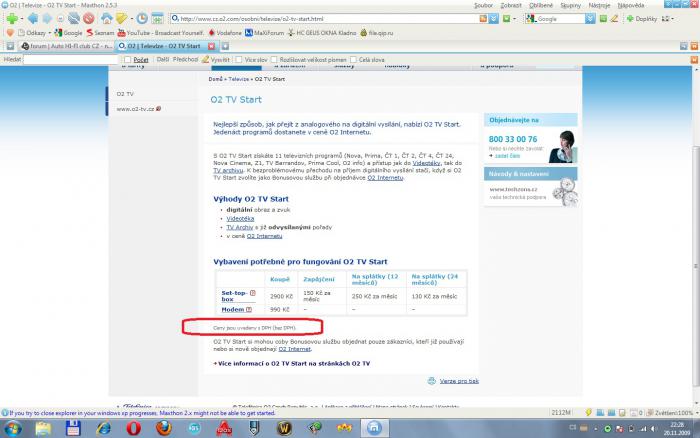Expand the new tab button dropdown arrow
The image size is (700, 438).
click(21, 19)
